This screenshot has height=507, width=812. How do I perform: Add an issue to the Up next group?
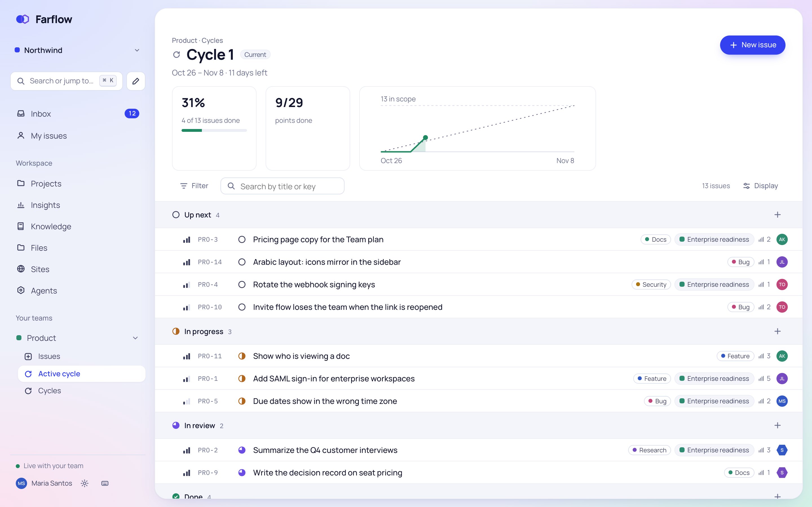(x=777, y=215)
